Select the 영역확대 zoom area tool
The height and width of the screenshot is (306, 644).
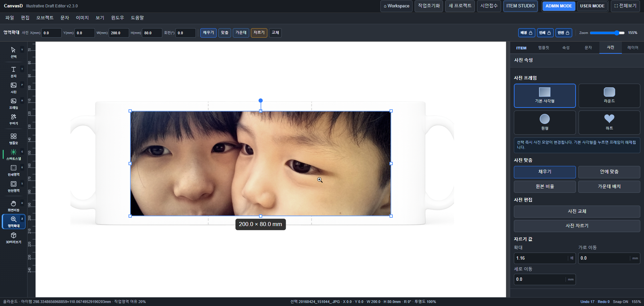[x=13, y=222]
